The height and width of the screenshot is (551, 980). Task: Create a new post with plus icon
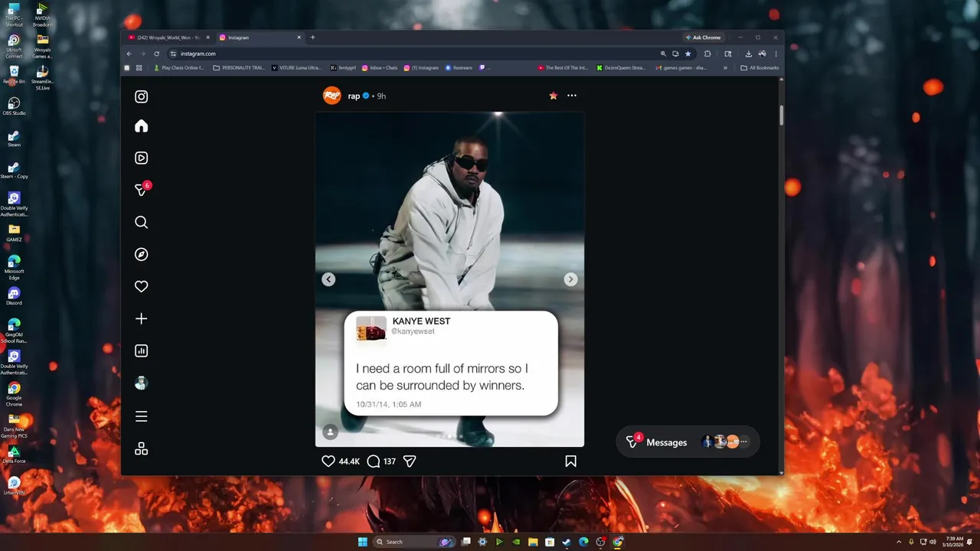142,318
